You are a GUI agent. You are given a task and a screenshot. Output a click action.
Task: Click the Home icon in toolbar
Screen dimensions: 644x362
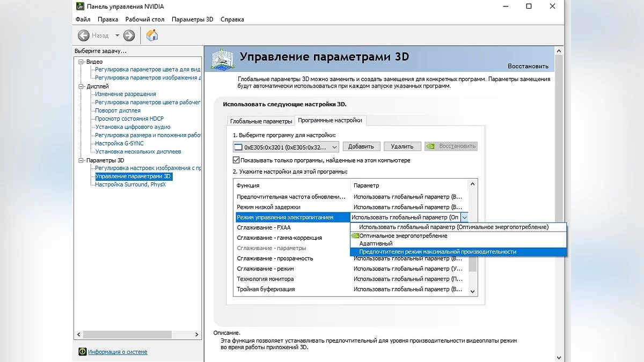point(152,35)
